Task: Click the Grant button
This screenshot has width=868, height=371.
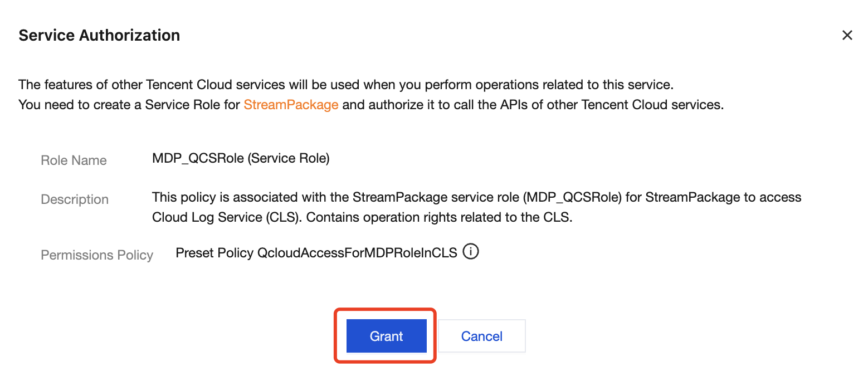Action: [x=386, y=336]
